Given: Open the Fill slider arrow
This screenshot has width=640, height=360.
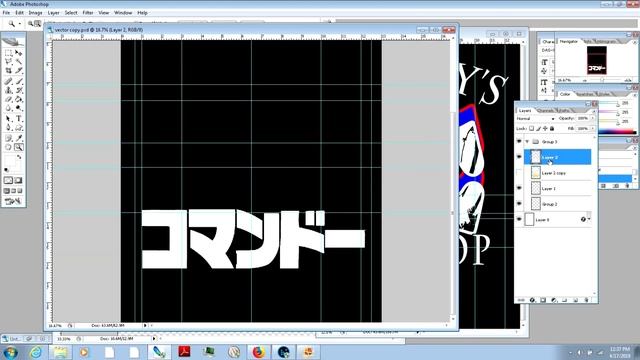Looking at the screenshot, I should 593,129.
